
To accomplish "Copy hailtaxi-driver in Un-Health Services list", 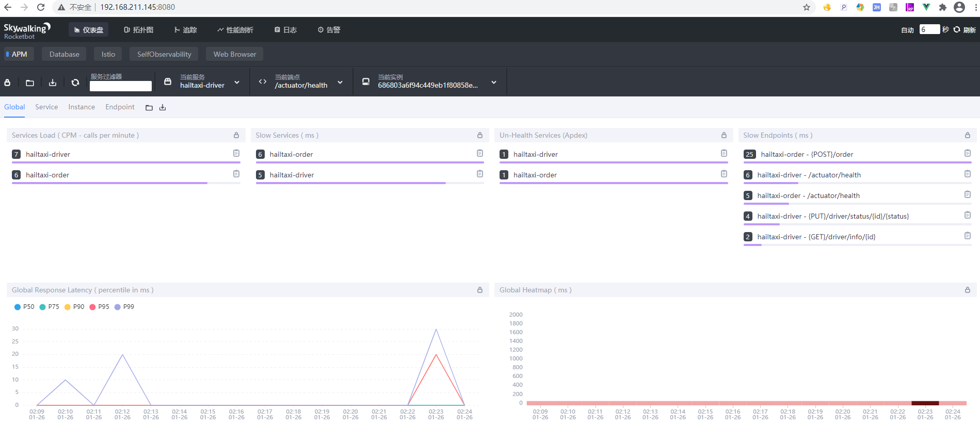I will click(x=724, y=153).
